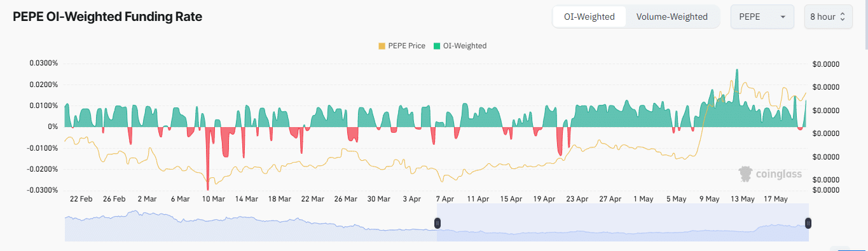Click the 26 Feb date label
This screenshot has width=868, height=251.
[x=114, y=199]
